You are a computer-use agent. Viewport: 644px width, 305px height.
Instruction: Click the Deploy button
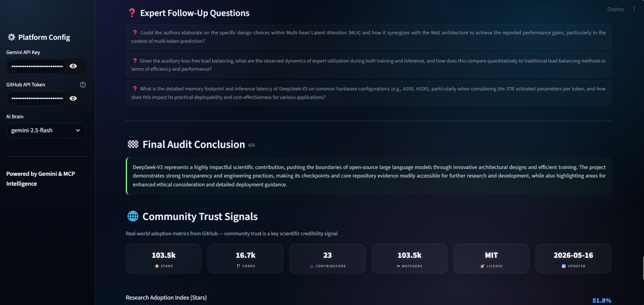tap(615, 9)
